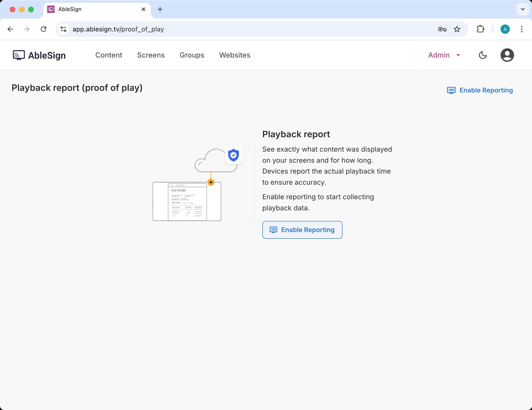The image size is (532, 410).
Task: Open the Groups section
Action: pyautogui.click(x=192, y=55)
